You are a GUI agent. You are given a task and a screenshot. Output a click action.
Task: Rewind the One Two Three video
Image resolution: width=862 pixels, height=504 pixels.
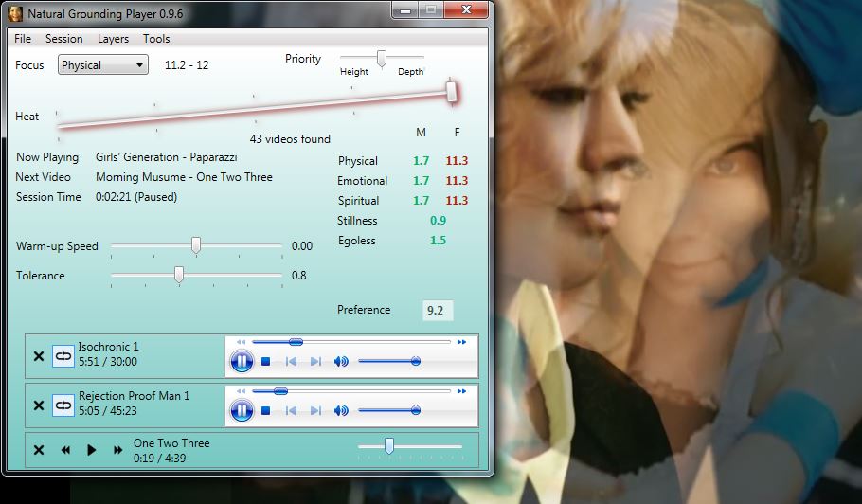click(x=65, y=450)
